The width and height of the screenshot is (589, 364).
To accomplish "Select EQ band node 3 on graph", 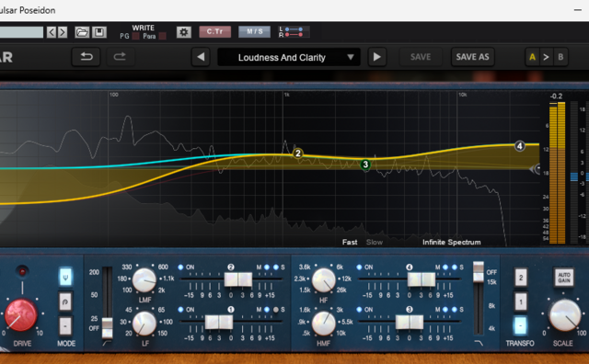I will pyautogui.click(x=365, y=165).
